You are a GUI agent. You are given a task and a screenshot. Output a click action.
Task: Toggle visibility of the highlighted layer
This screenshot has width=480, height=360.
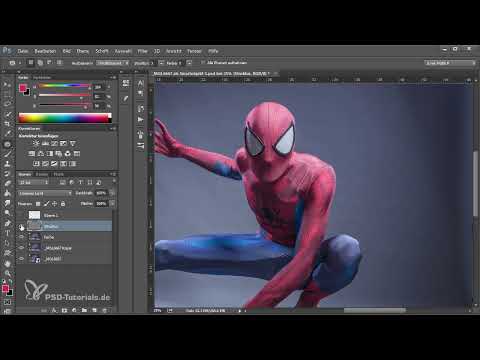tap(22, 226)
